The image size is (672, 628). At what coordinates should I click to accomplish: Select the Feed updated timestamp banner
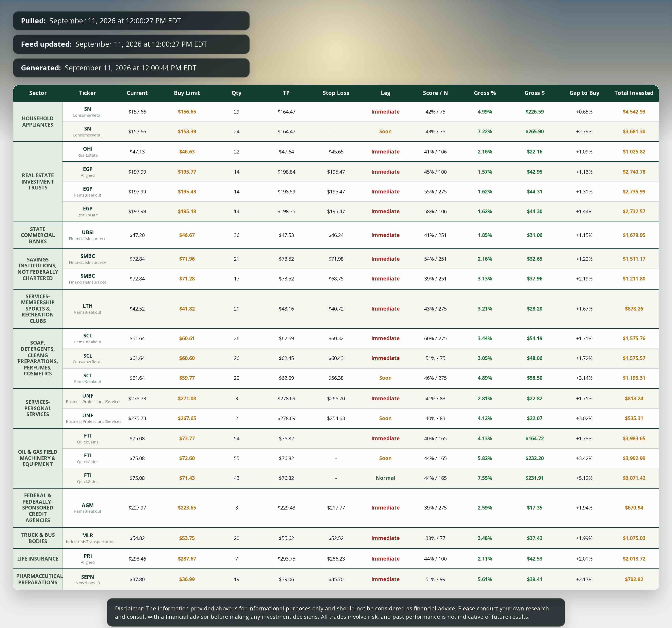tap(131, 44)
